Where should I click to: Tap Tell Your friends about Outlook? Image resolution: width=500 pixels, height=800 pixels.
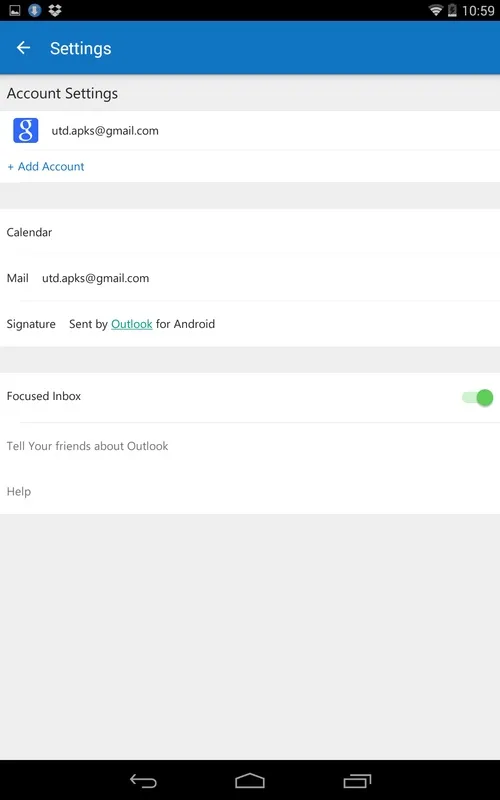click(87, 446)
